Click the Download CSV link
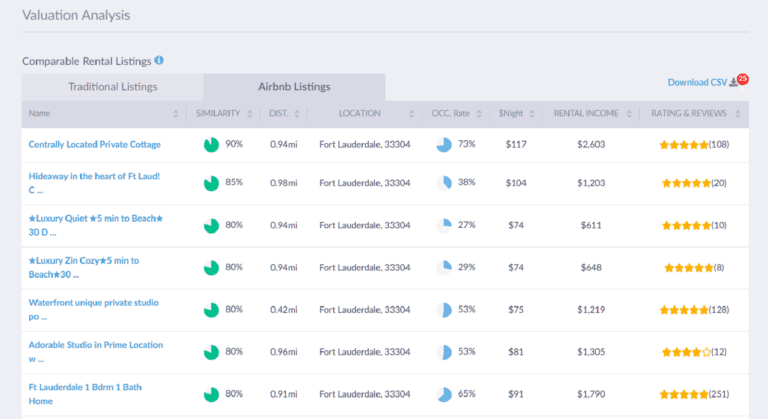 point(696,82)
